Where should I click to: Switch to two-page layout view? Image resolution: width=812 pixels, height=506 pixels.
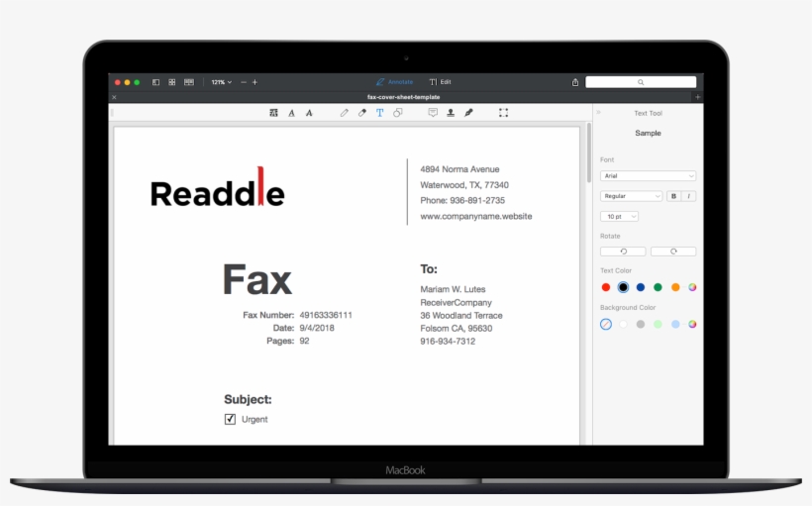tap(189, 82)
